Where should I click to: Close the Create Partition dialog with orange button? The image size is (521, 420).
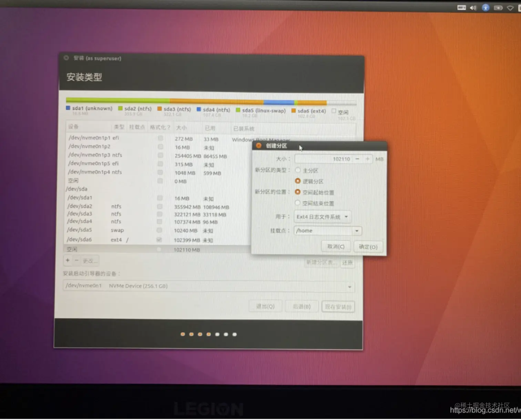(x=259, y=146)
